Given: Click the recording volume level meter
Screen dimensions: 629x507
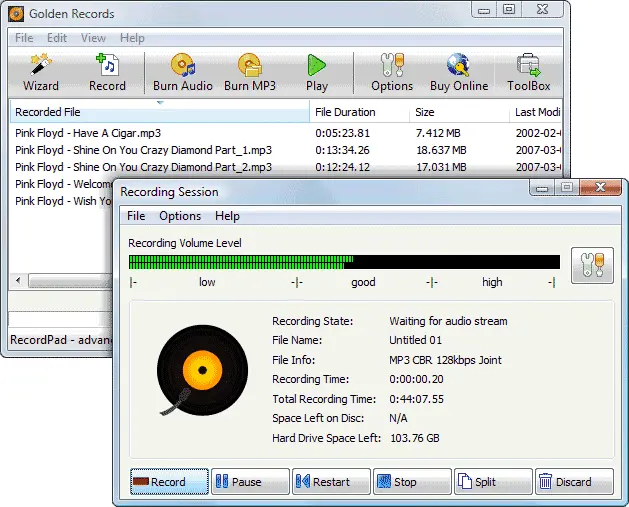Looking at the screenshot, I should (x=344, y=263).
